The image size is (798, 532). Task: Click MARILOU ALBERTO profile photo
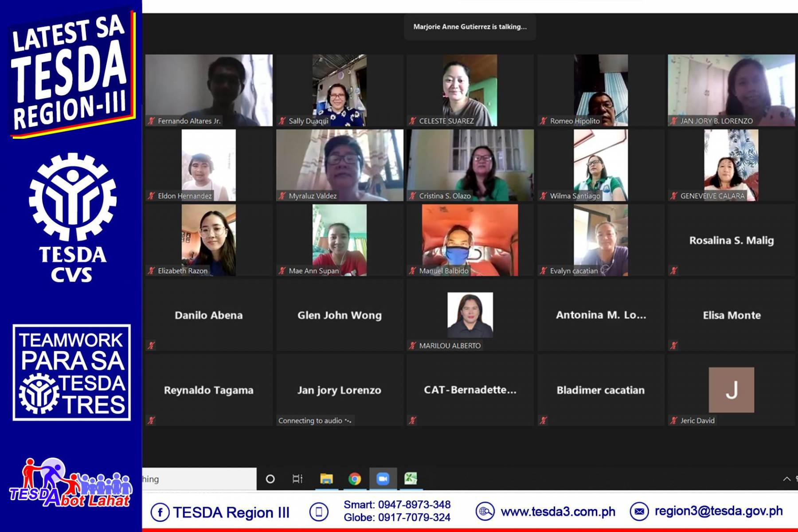click(470, 315)
